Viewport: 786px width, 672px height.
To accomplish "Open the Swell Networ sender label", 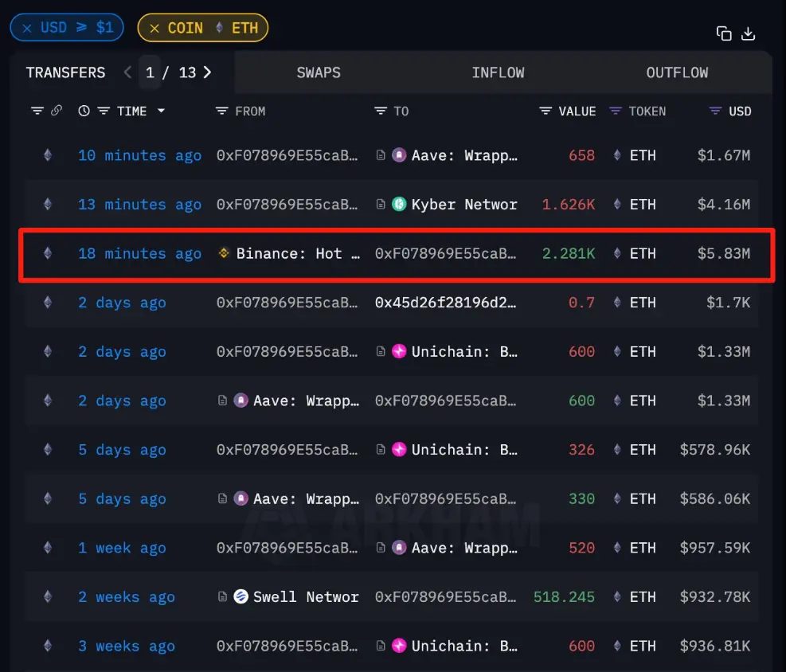I will 306,597.
